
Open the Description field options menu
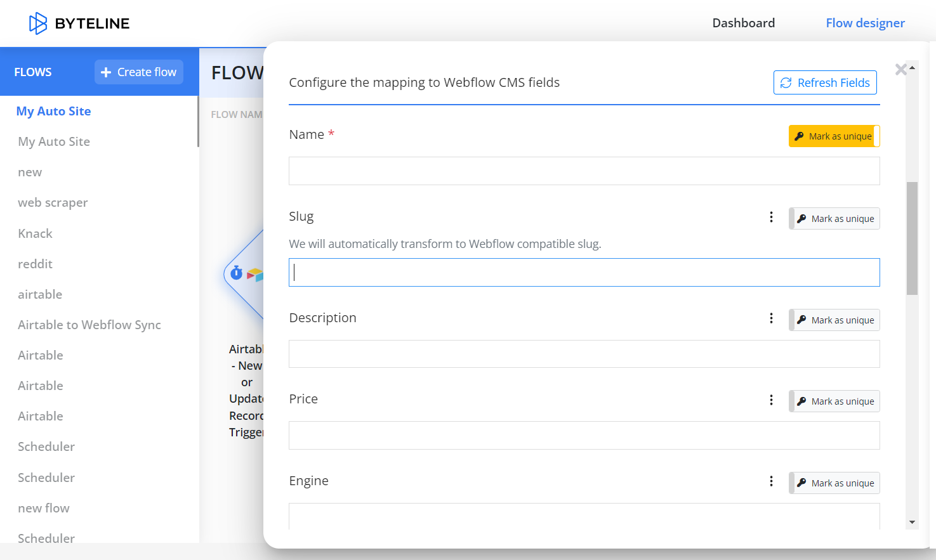pyautogui.click(x=771, y=318)
